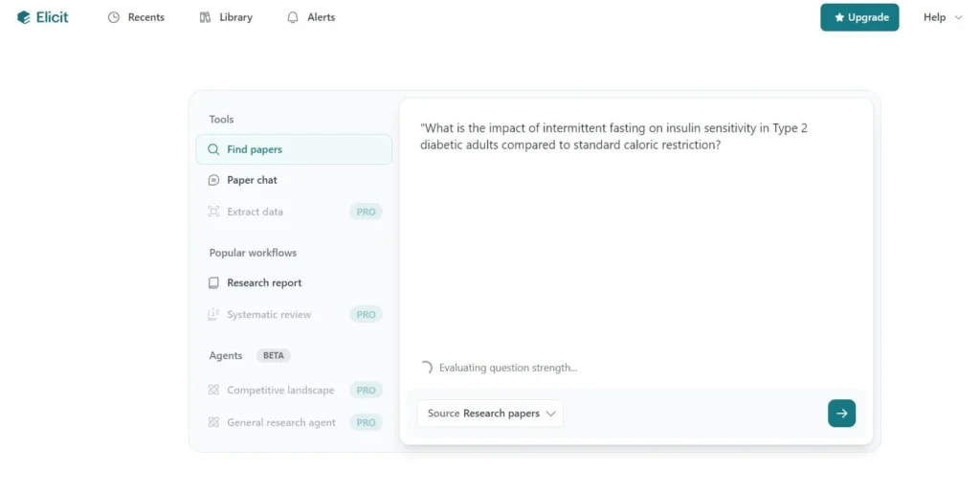This screenshot has height=493, width=980.
Task: Select the General research agent option
Action: [280, 422]
